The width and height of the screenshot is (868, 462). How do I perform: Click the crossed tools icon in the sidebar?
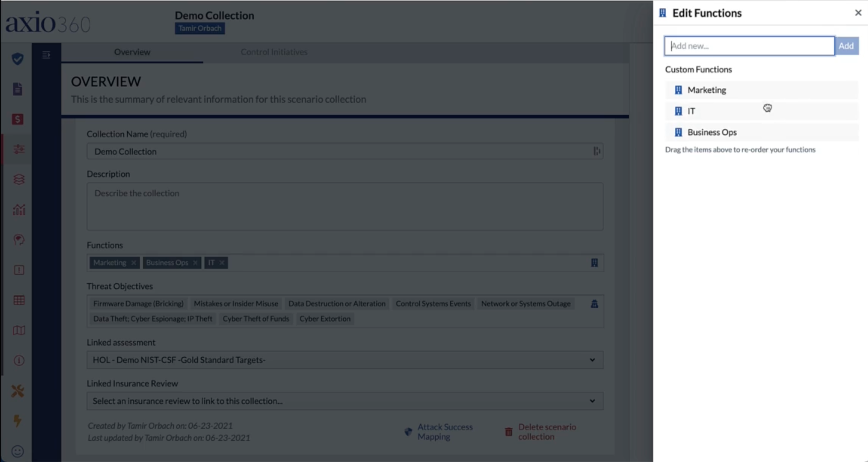click(18, 391)
